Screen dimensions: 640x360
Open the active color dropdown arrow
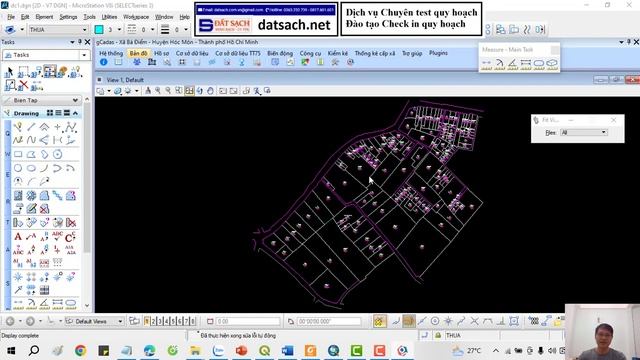tap(119, 29)
